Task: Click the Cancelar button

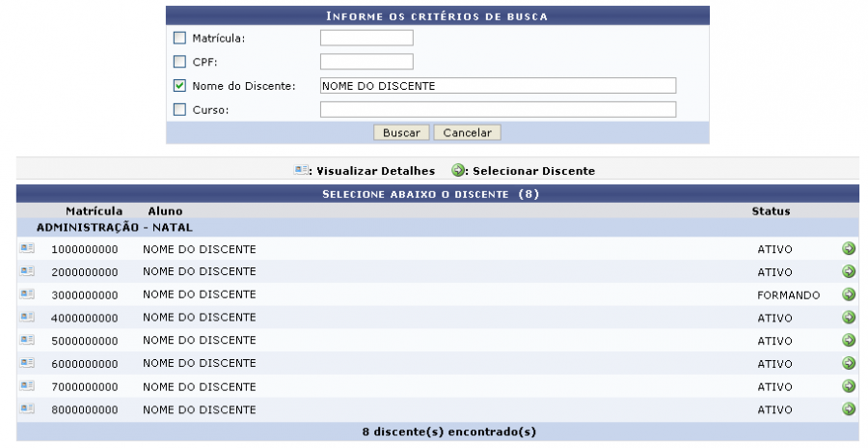Action: point(467,132)
